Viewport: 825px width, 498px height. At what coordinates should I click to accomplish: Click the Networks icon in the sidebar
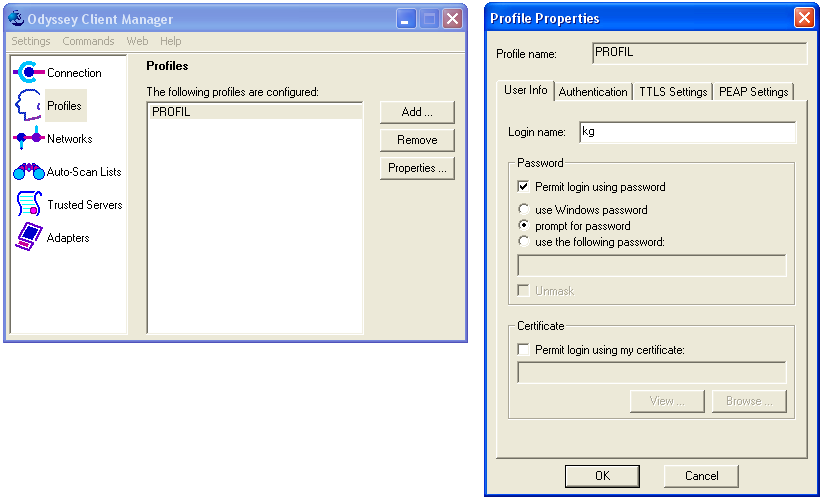28,138
